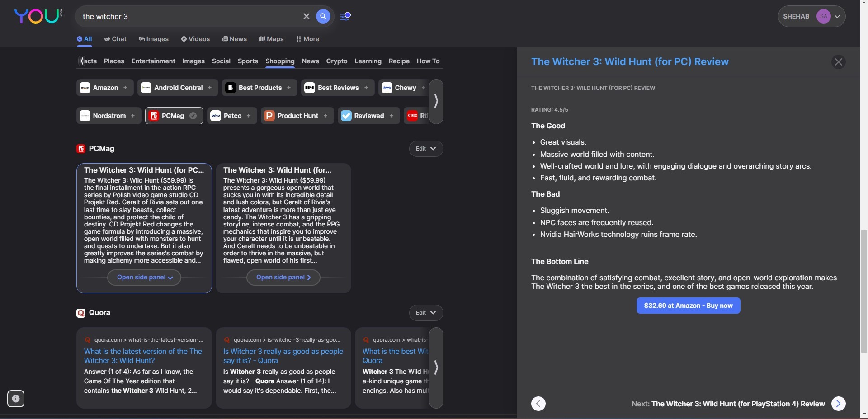Open the Chat tab
This screenshot has height=419, width=868.
click(115, 39)
